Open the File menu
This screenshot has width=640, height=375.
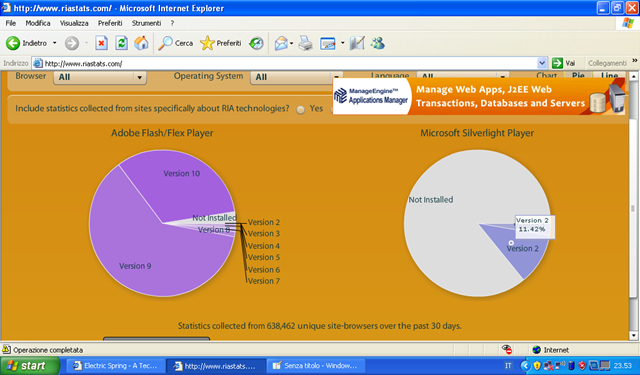coord(11,23)
